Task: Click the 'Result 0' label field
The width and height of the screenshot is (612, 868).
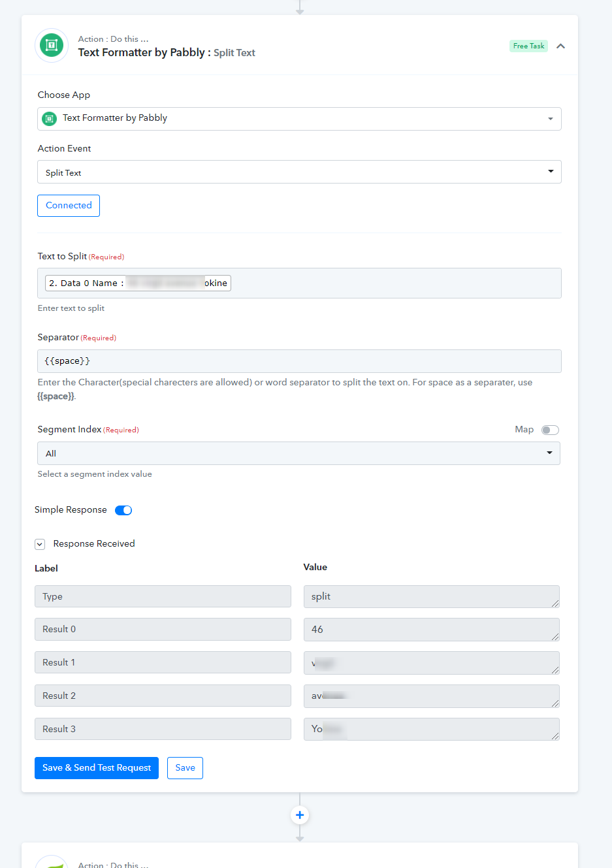Action: click(163, 629)
